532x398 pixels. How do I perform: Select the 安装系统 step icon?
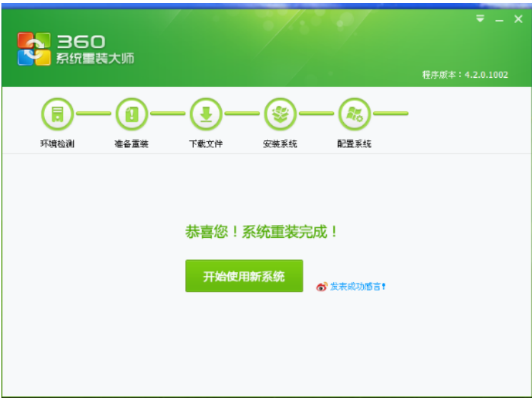280,114
